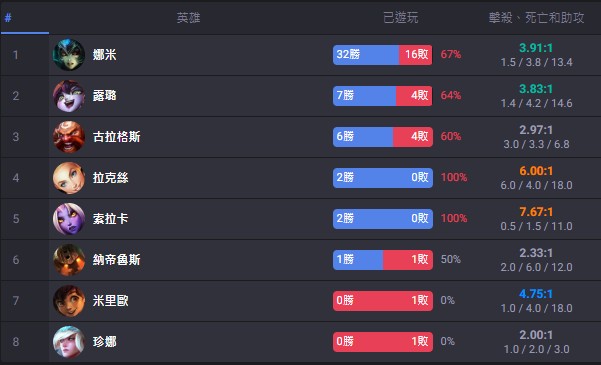Sort by 已遊玩 column header

click(401, 18)
